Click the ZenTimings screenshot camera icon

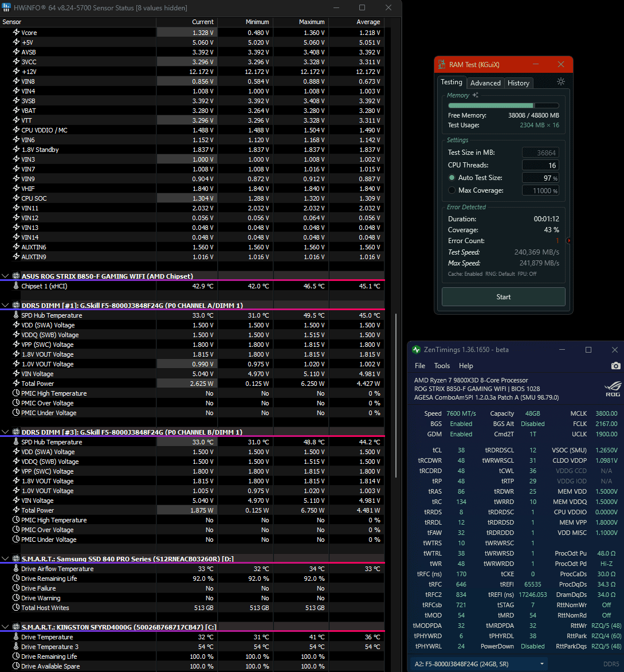click(615, 366)
